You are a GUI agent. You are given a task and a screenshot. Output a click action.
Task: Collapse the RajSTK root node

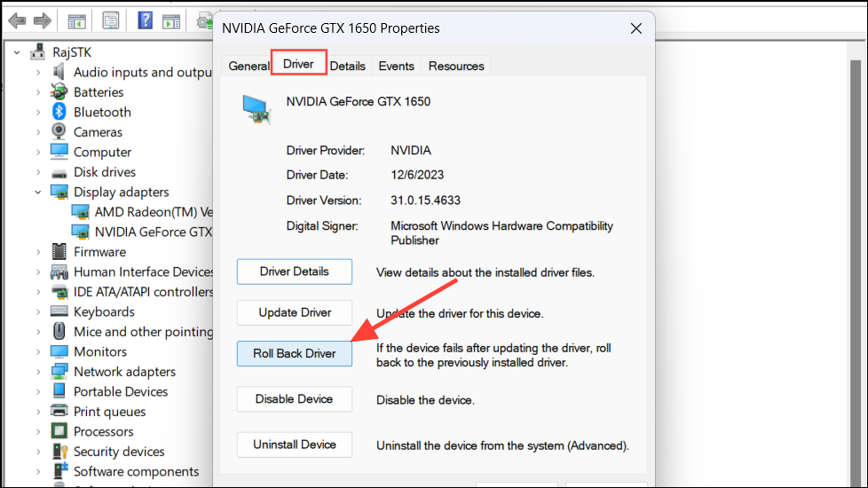click(17, 52)
